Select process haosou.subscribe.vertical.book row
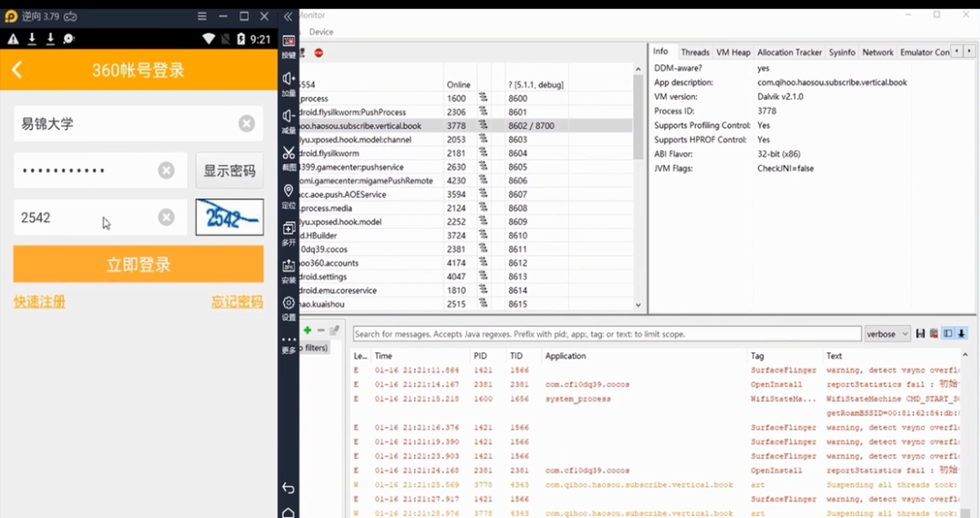 click(x=465, y=125)
